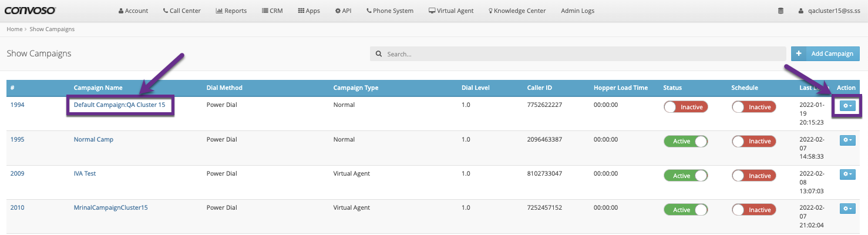The image size is (868, 235).
Task: Open campaign ID 1994
Action: coord(17,105)
